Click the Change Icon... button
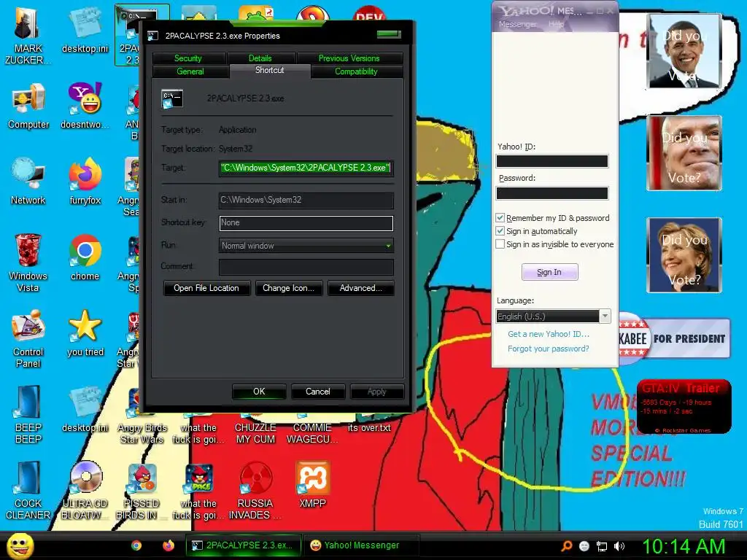The image size is (747, 560). pos(289,288)
